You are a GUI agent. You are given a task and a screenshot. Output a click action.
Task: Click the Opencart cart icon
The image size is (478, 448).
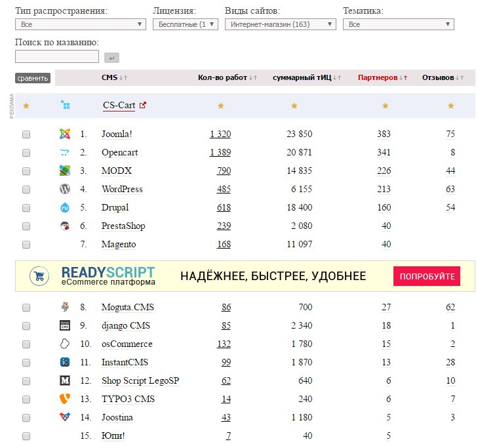pos(65,152)
